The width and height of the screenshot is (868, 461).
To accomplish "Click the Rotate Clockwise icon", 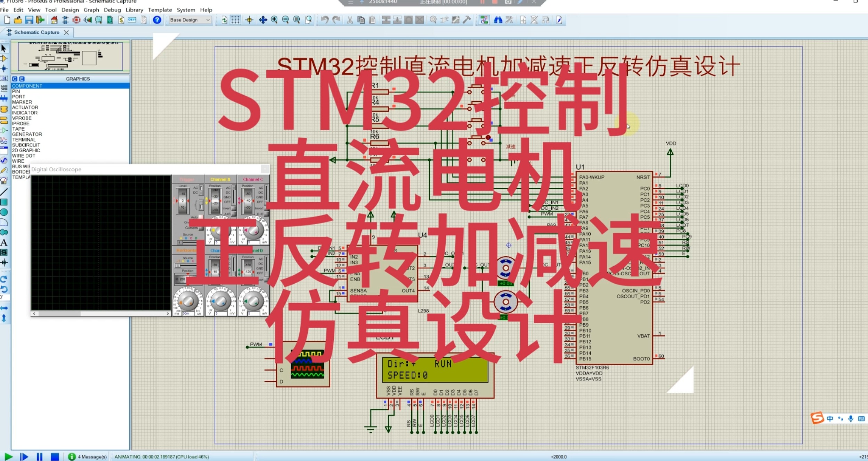I will (x=4, y=279).
